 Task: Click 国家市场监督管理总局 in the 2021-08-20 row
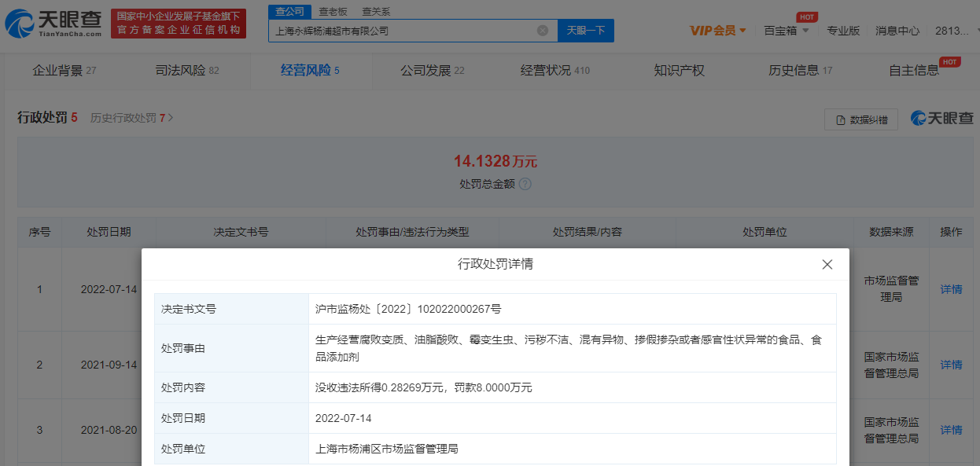(x=891, y=430)
